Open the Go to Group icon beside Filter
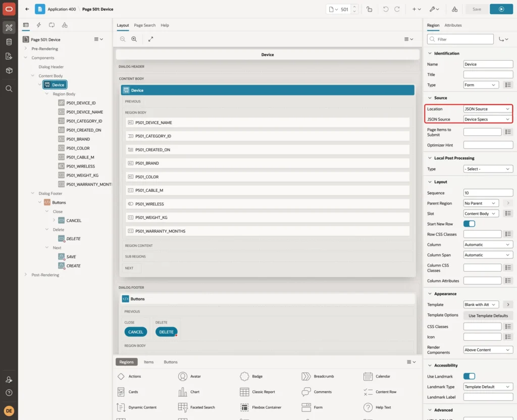The width and height of the screenshot is (517, 420). coord(503,39)
